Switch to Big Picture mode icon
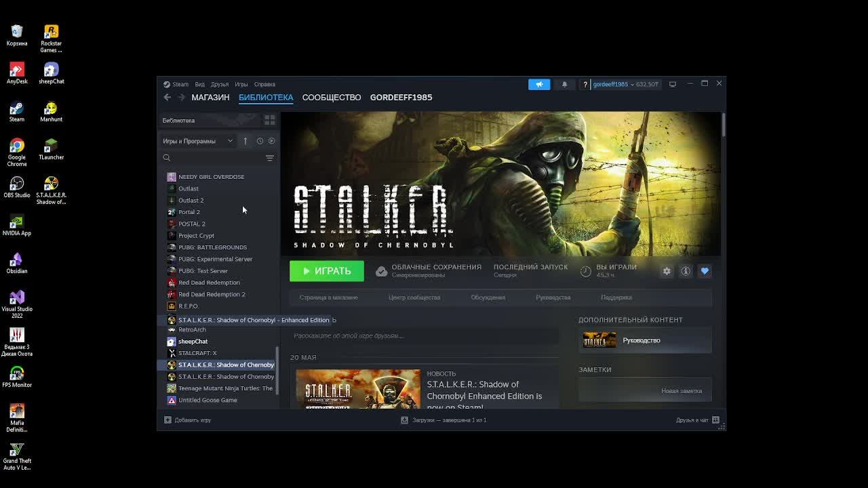 point(673,84)
